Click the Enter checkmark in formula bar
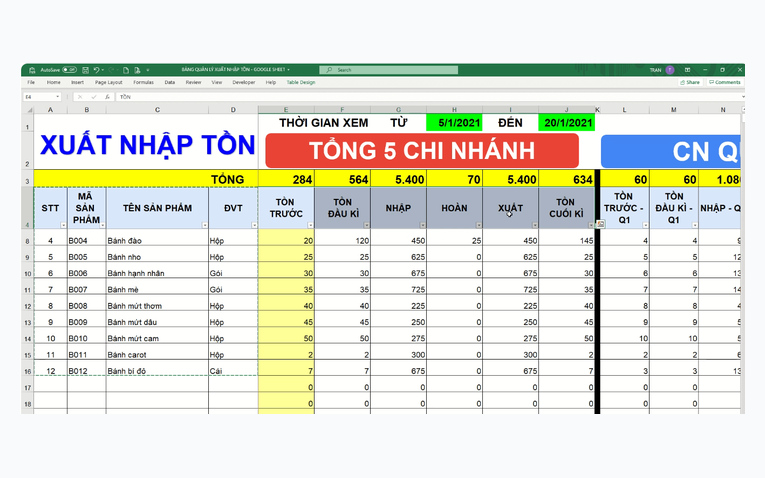The width and height of the screenshot is (765, 478). coord(94,97)
